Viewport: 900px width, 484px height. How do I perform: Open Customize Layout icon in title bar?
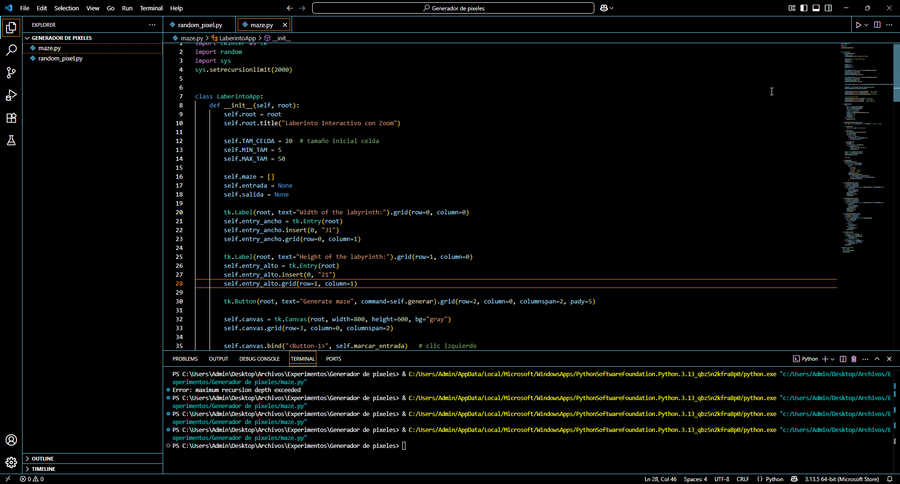tap(792, 8)
